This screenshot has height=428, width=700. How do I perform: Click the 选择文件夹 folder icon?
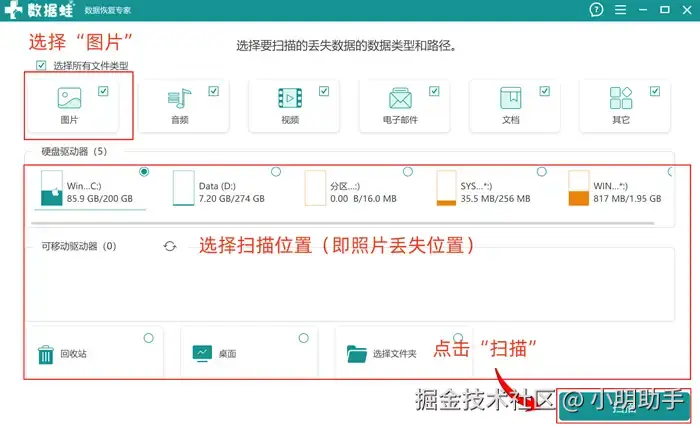point(356,354)
